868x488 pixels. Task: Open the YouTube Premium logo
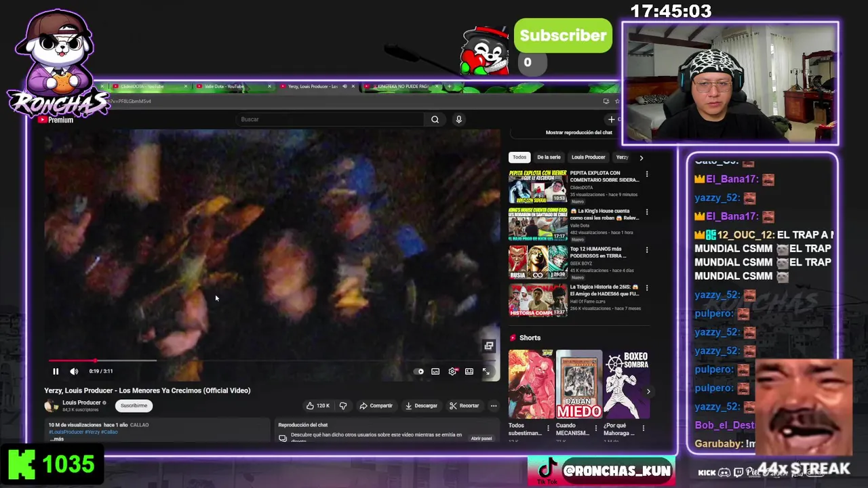(56, 120)
